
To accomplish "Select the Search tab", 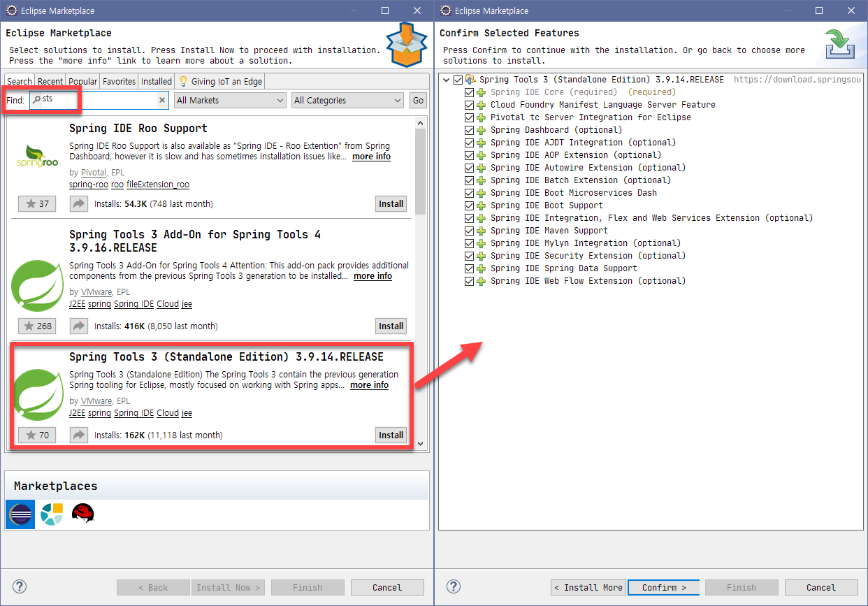I will tap(20, 81).
